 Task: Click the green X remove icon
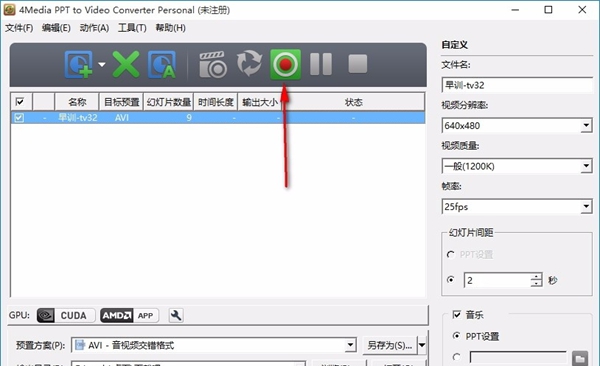[126, 64]
